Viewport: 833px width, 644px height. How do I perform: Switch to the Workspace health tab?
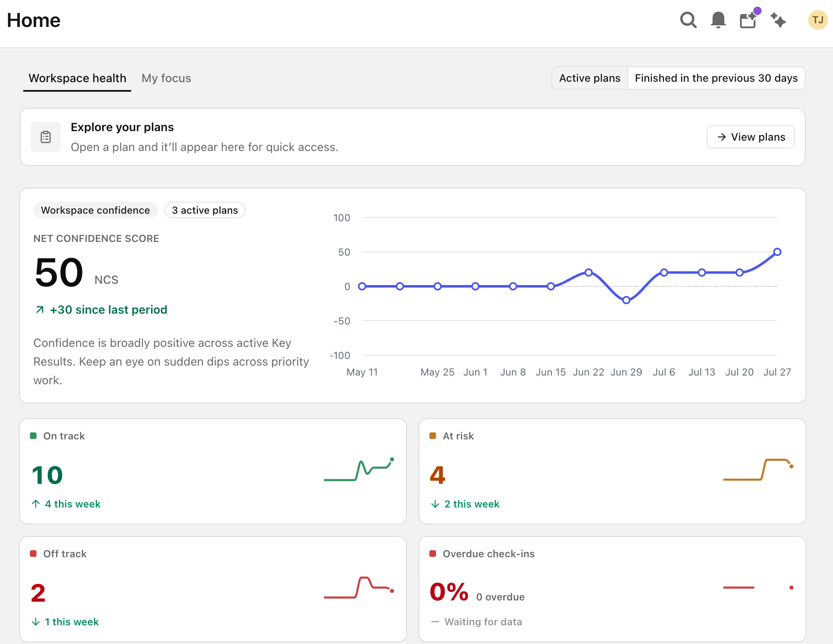[x=77, y=78]
